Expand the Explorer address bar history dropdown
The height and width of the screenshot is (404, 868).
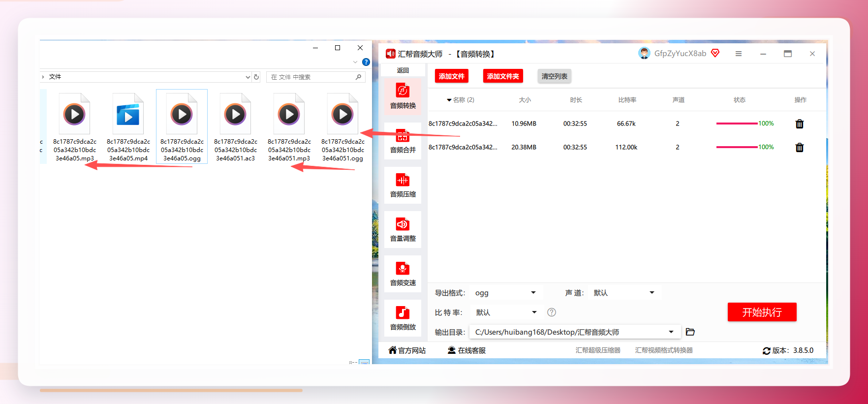click(248, 77)
